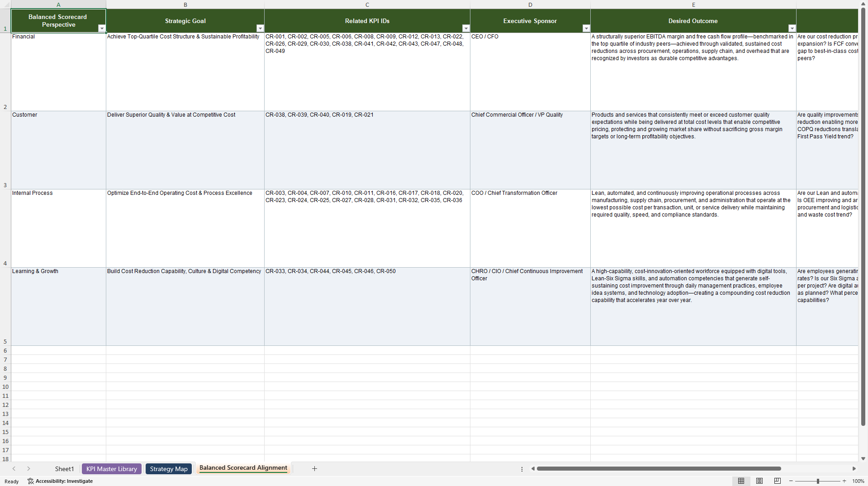Select Desired Outcome cell about high-capability workforce
Image resolution: width=868 pixels, height=486 pixels.
[693, 307]
